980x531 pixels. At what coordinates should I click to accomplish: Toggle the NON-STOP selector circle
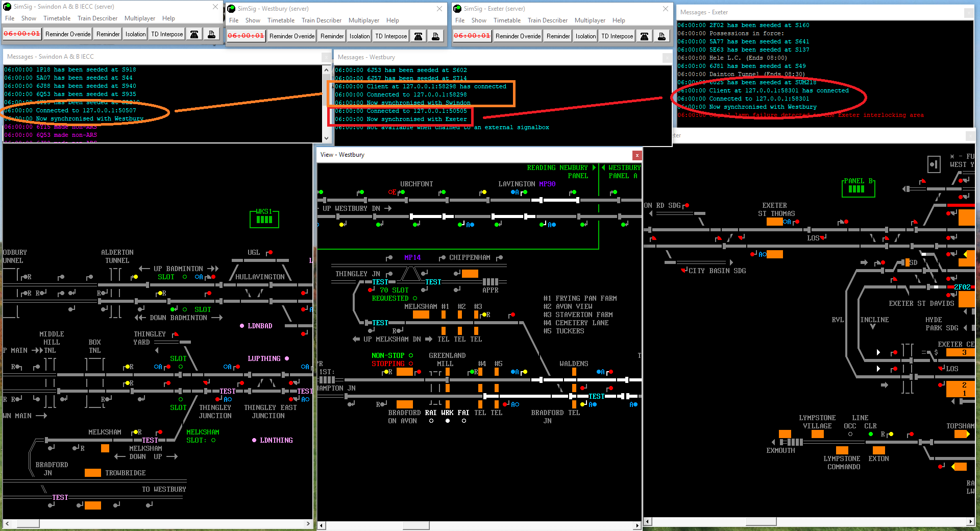[411, 355]
